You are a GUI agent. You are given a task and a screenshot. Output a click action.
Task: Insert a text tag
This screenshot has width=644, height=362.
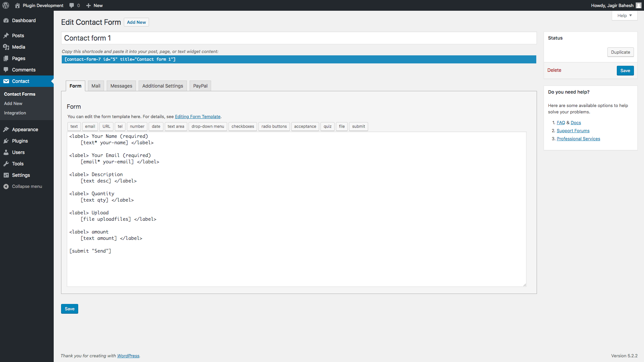[74, 126]
